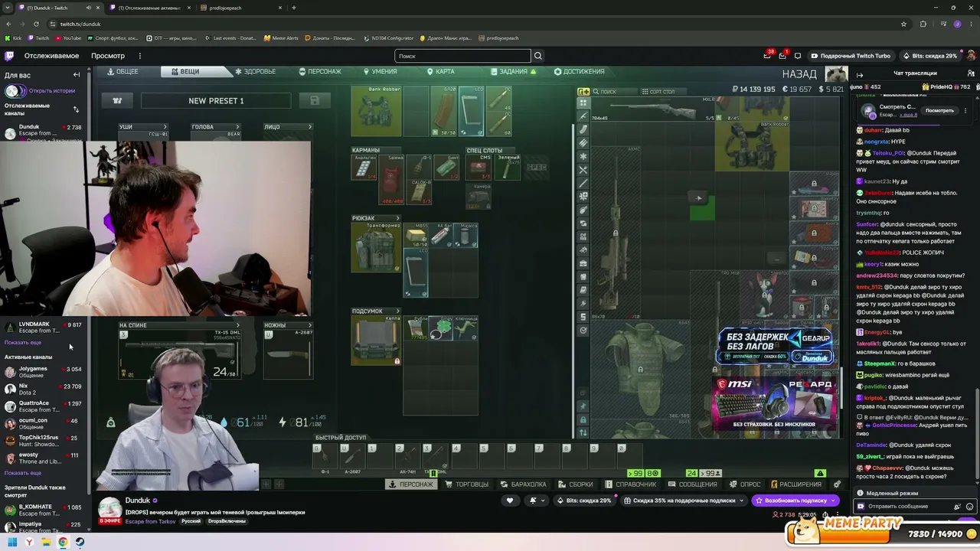
Task: Open Chrome from the taskbar
Action: (x=63, y=542)
